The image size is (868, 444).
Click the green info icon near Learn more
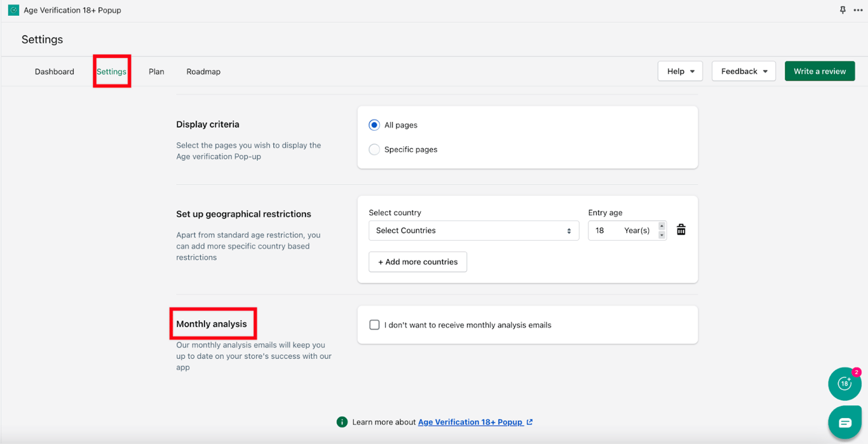[x=342, y=422]
